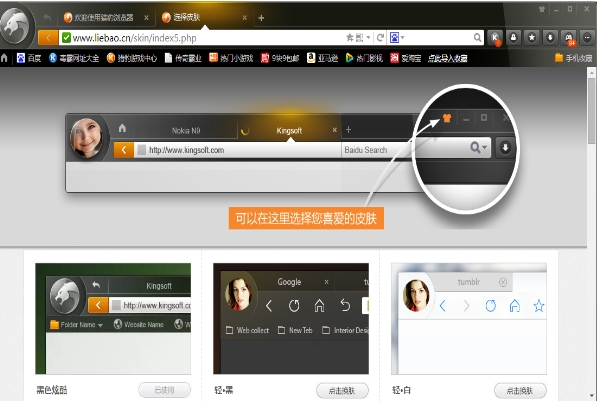Apply 轻·白 skin via 点击换肤 button

click(520, 390)
